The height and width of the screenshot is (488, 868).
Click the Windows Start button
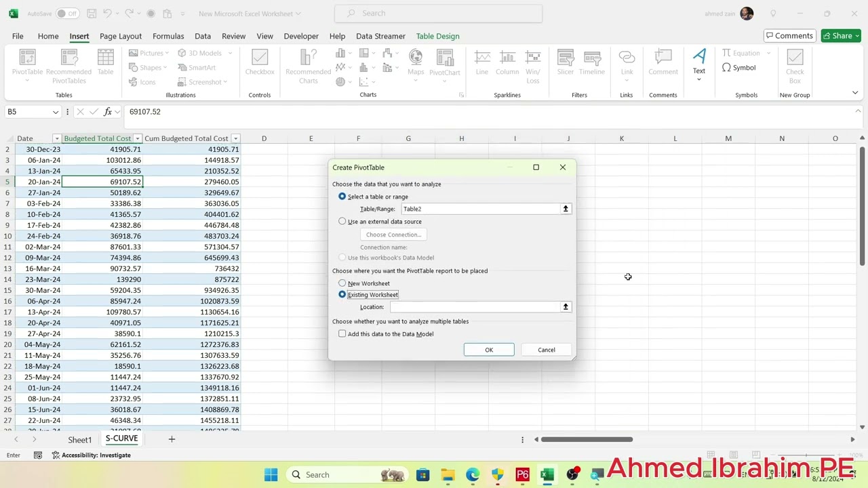[271, 474]
